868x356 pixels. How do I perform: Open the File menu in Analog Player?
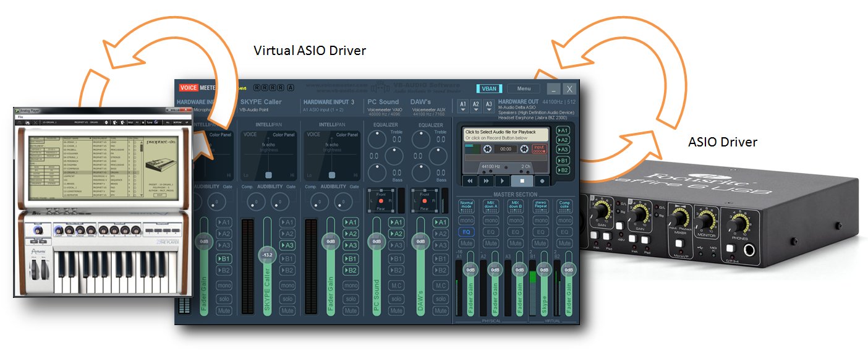[20, 117]
